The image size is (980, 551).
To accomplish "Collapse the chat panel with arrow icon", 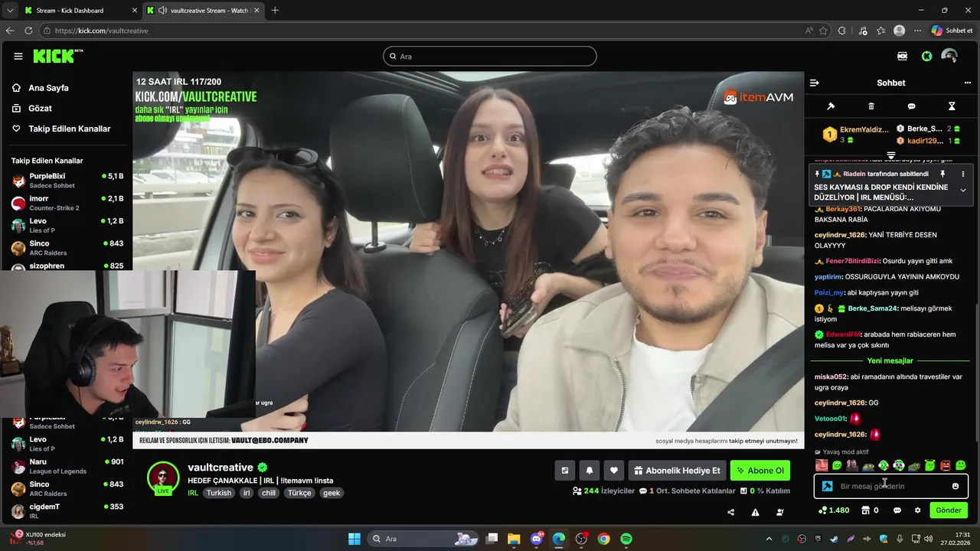I will [x=815, y=83].
